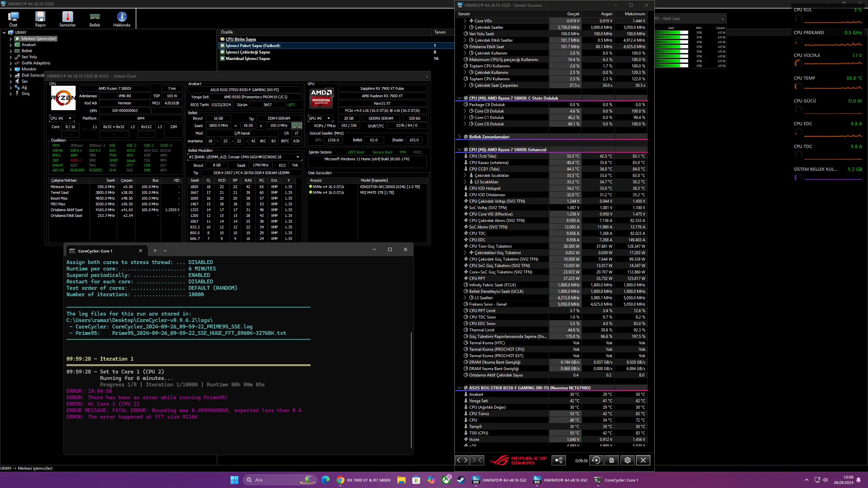The height and width of the screenshot is (488, 868).
Task: Select the Bellek tree item
Action: [x=27, y=51]
